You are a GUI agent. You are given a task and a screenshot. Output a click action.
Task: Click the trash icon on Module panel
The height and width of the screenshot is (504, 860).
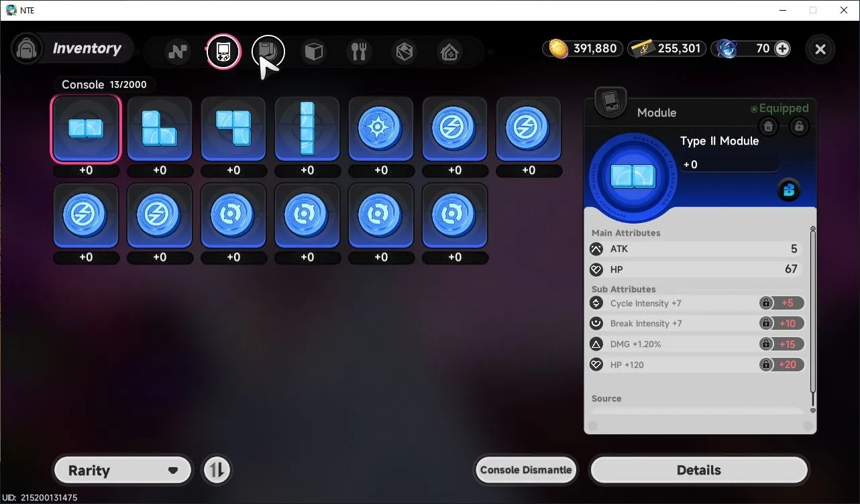coord(769,126)
